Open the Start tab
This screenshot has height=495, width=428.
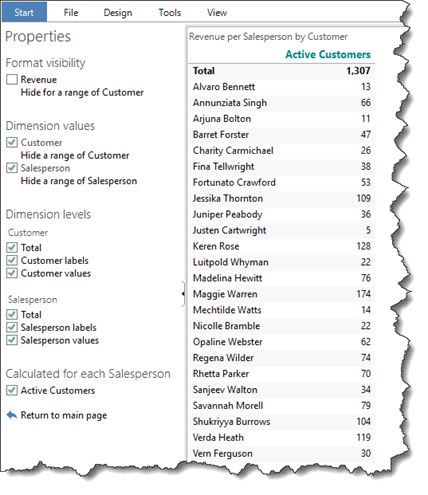click(x=24, y=12)
